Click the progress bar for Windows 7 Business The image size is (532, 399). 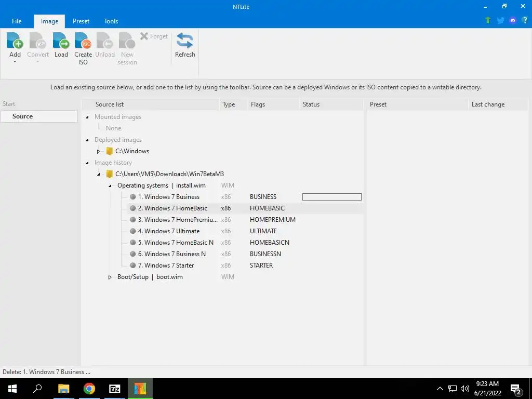[x=332, y=197]
